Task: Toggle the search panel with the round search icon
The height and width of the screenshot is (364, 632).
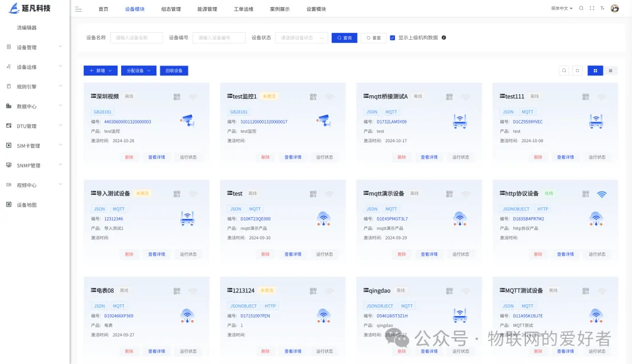Action: (x=564, y=71)
